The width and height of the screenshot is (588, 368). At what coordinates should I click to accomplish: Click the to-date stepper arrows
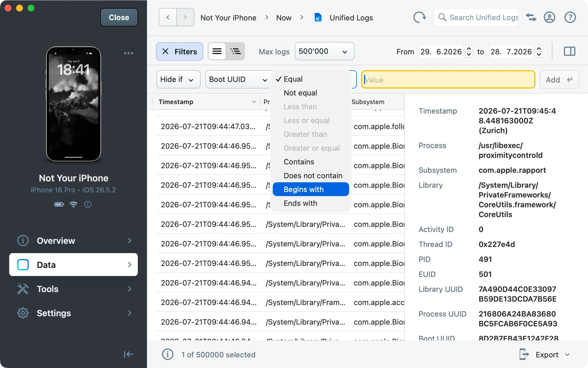click(539, 51)
